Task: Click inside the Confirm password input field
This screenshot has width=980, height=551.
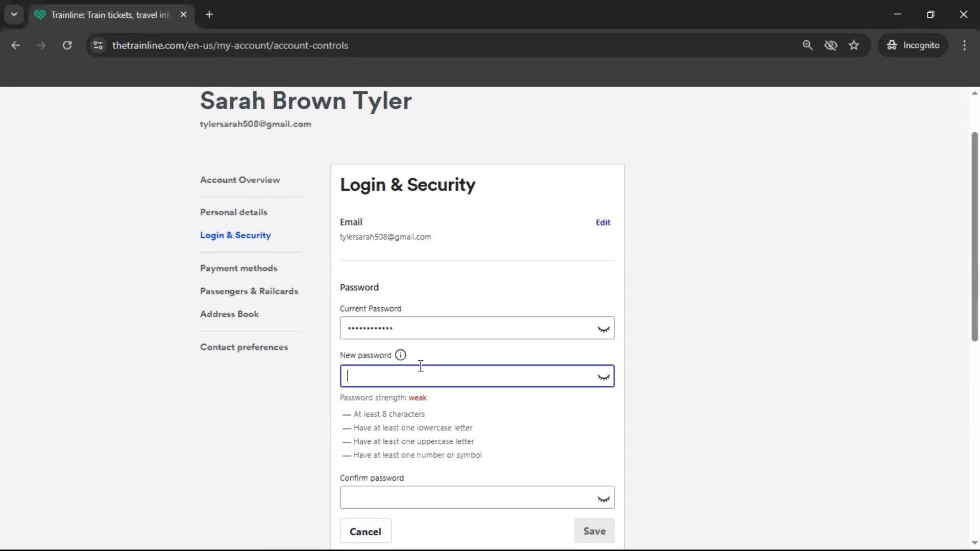Action: [459, 497]
